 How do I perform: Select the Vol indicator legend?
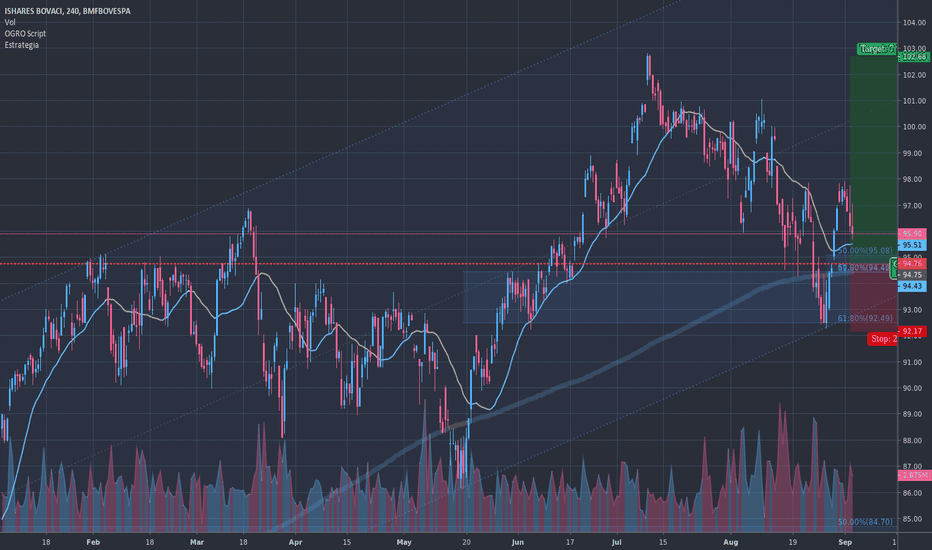tap(10, 22)
